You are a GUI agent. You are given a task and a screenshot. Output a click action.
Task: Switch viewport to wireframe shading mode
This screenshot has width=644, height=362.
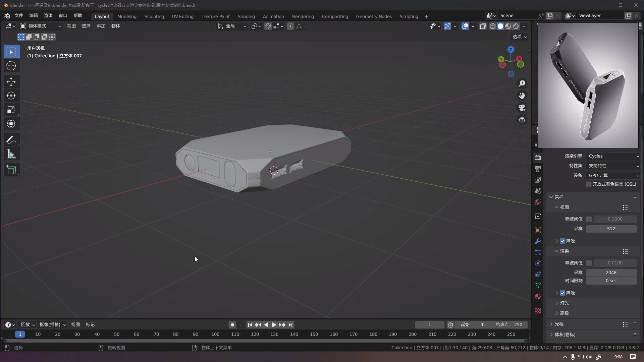(x=492, y=26)
